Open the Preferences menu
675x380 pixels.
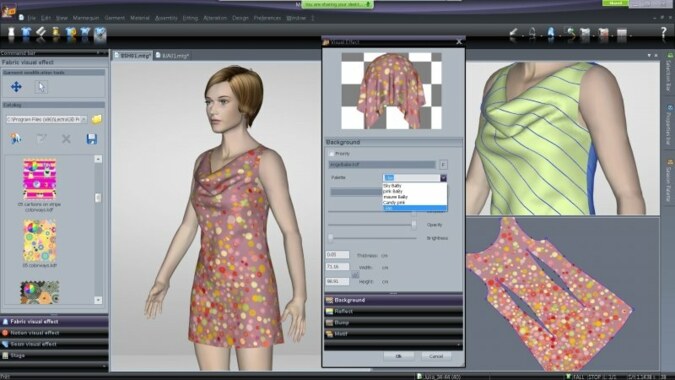click(x=267, y=18)
